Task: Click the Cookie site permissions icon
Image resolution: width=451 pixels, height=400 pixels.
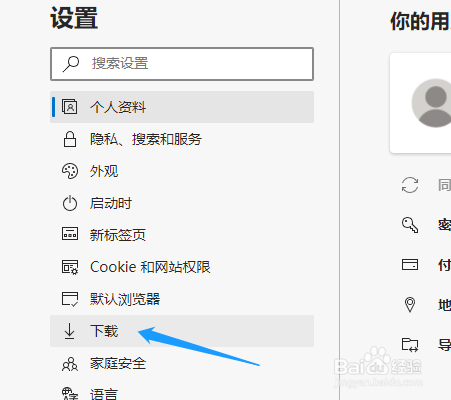Action: pos(70,267)
